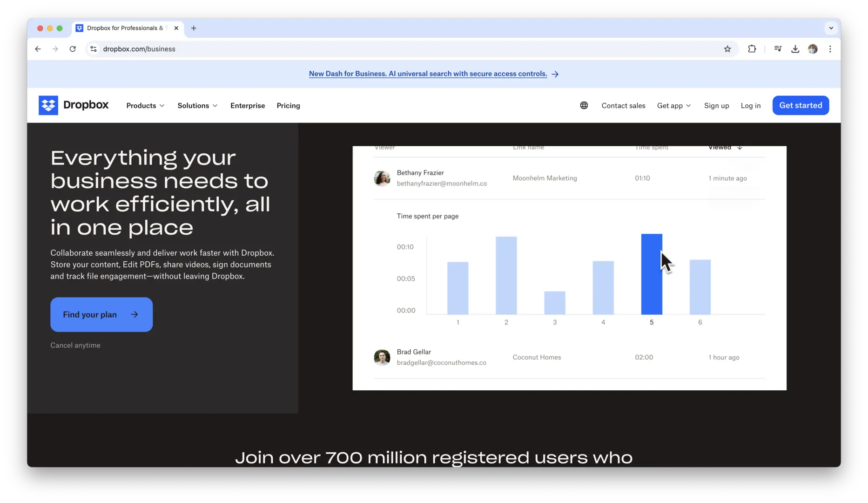Screen dimensions: 868x503
Task: Click the 00:05 axis label
Action: (405, 279)
